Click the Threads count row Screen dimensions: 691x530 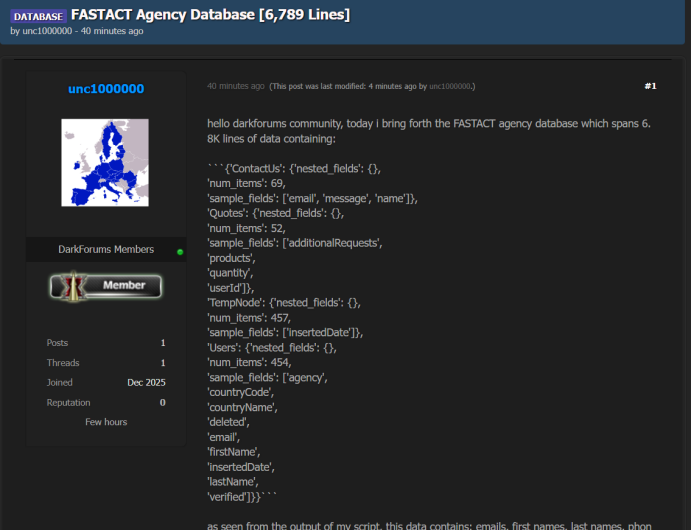coord(106,363)
